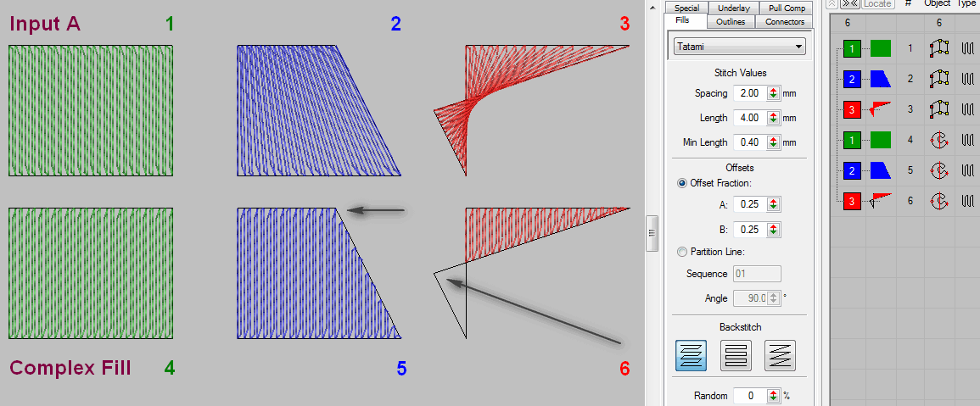Image resolution: width=980 pixels, height=406 pixels.
Task: Click the stitch type icon in row 2
Action: click(967, 79)
